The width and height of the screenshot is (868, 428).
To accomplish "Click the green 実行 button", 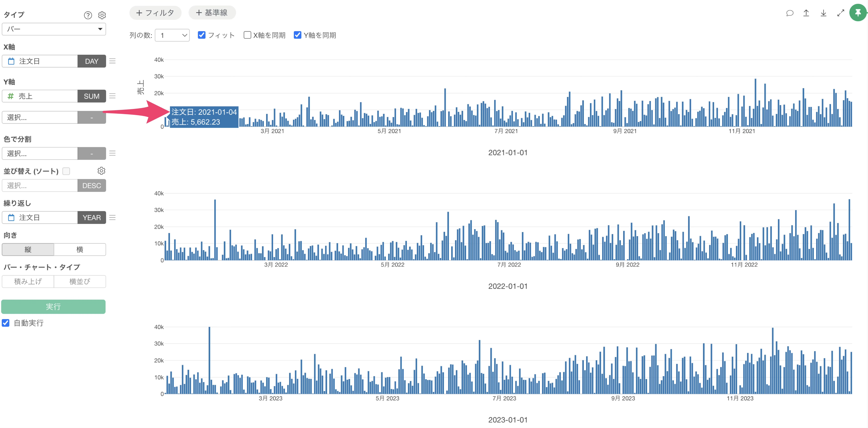I will point(53,306).
